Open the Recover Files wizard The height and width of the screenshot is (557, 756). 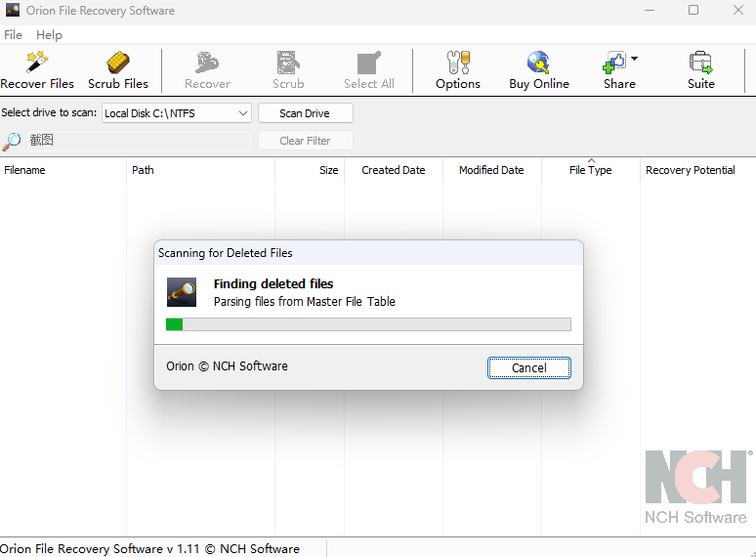[37, 70]
